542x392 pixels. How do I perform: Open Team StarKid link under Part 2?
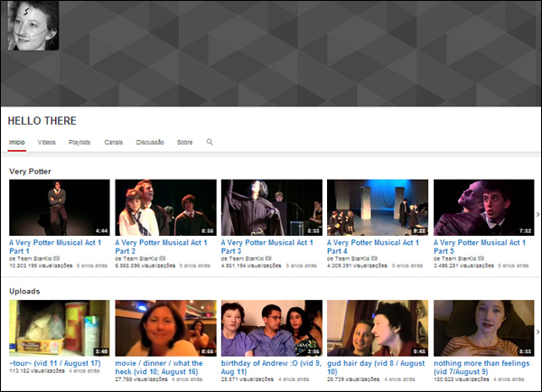tap(139, 258)
